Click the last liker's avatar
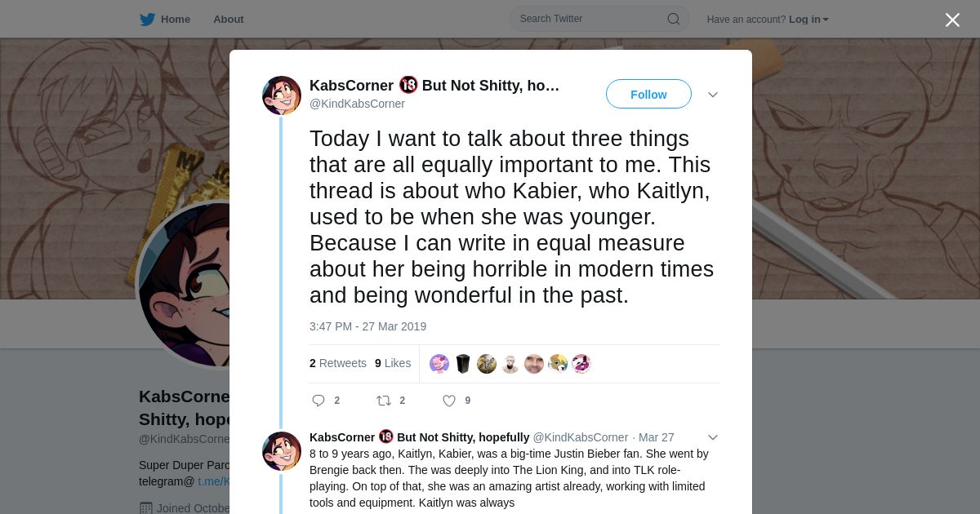The image size is (980, 514). coord(581,364)
